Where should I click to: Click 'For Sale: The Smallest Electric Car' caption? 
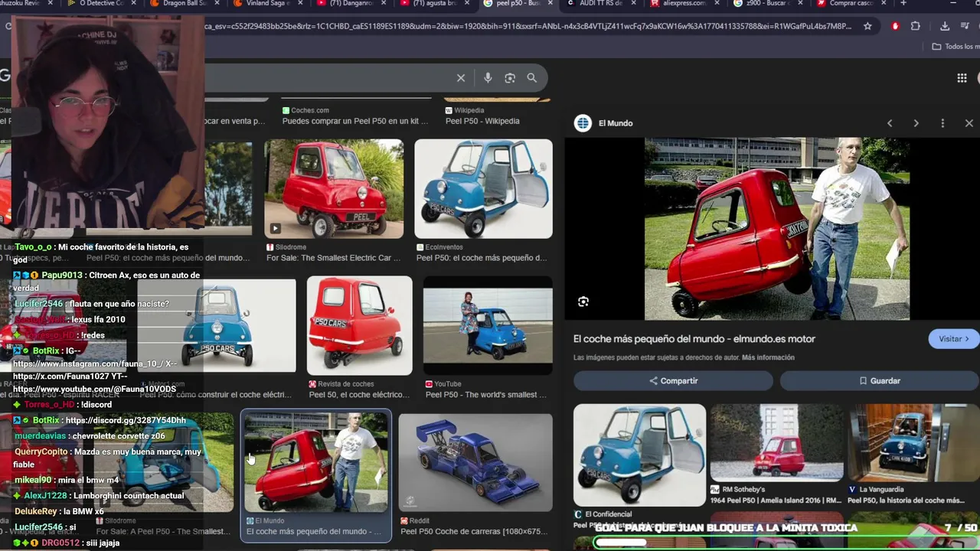point(333,258)
